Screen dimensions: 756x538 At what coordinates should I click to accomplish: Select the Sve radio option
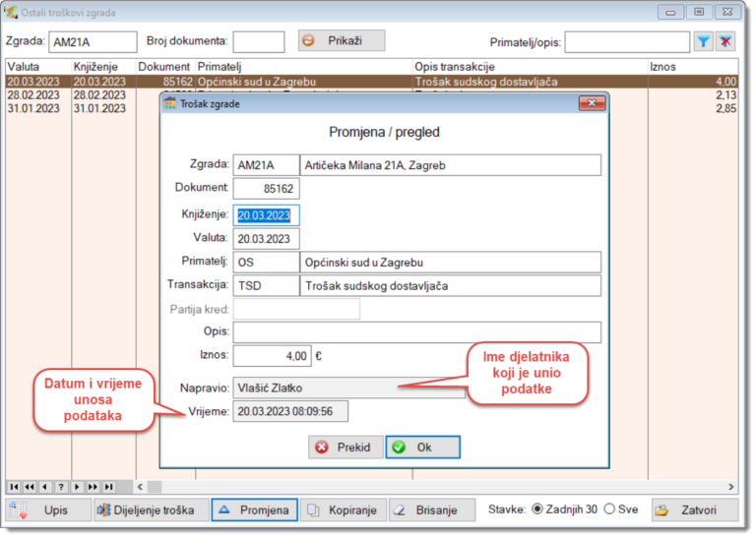609,509
